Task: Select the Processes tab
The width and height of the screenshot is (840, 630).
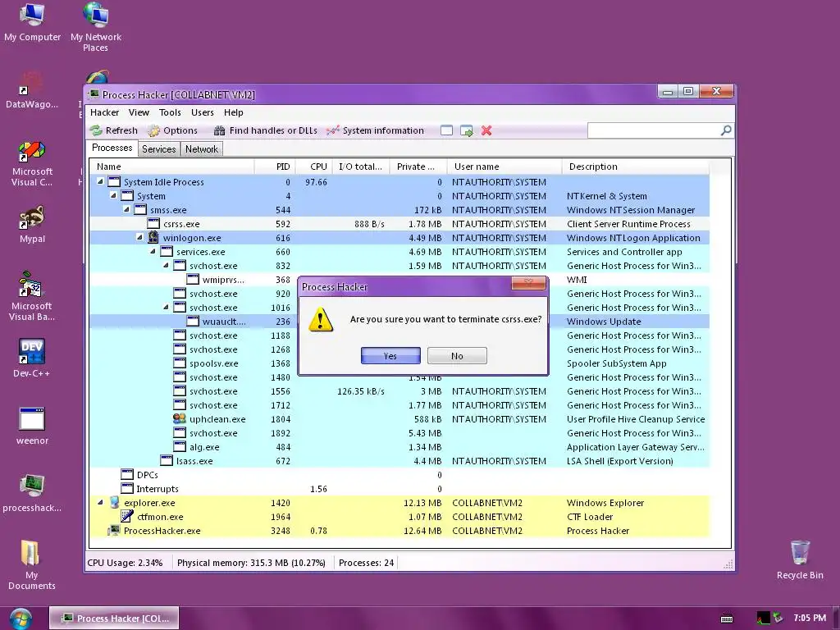Action: click(112, 148)
